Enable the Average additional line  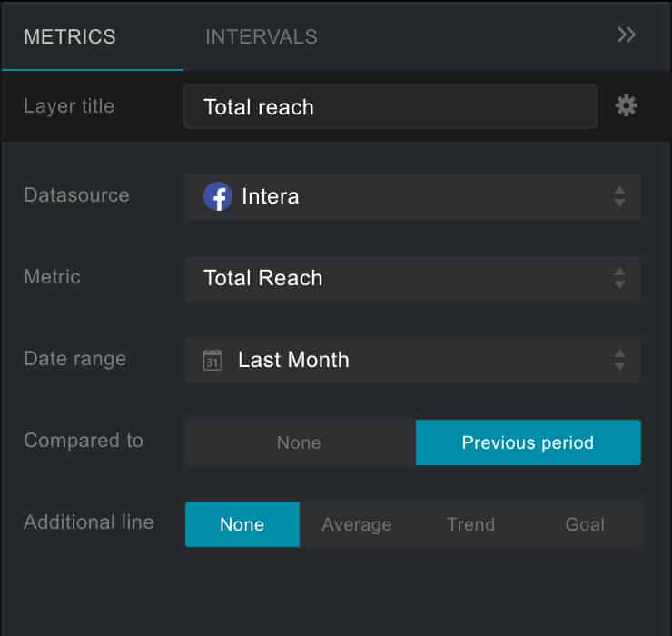pyautogui.click(x=356, y=524)
